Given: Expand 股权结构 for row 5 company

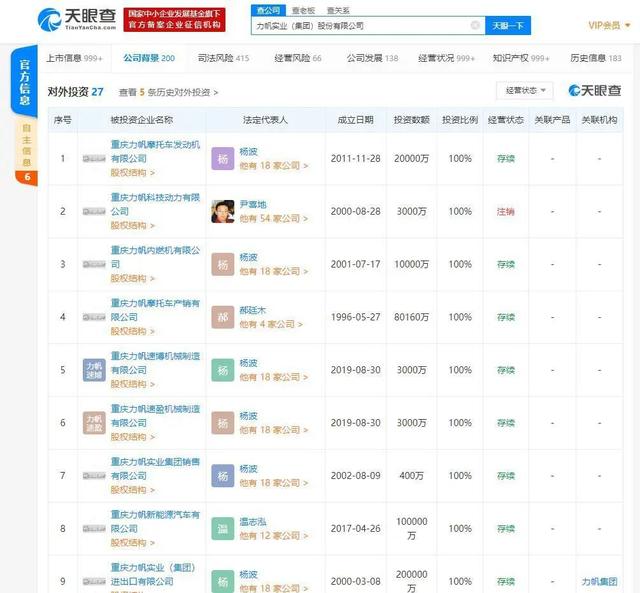Looking at the screenshot, I should [x=133, y=384].
